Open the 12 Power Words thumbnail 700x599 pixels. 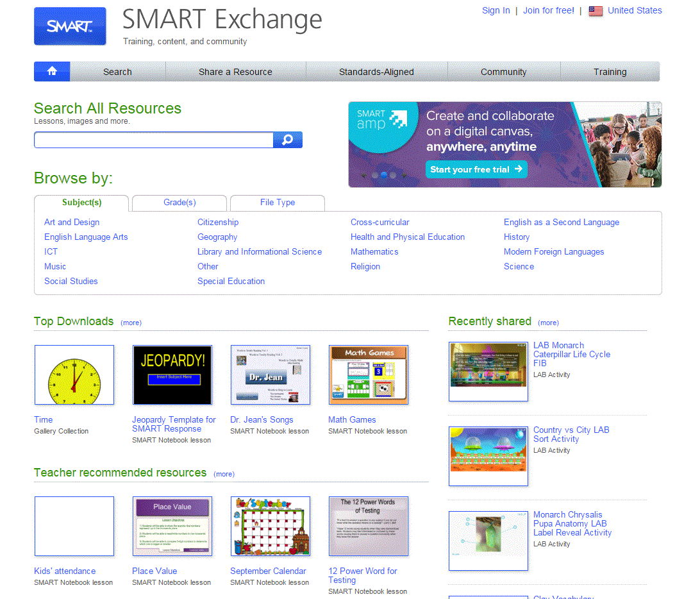click(x=369, y=527)
